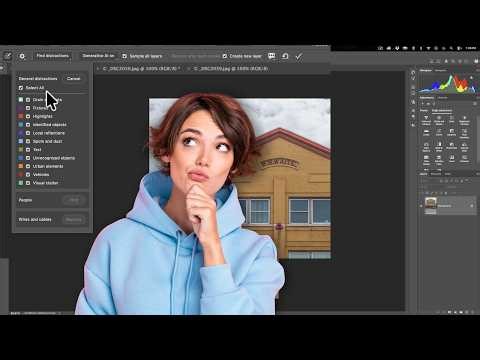The height and width of the screenshot is (360, 480).
Task: Toggle the Select All checkbox
Action: tap(21, 88)
